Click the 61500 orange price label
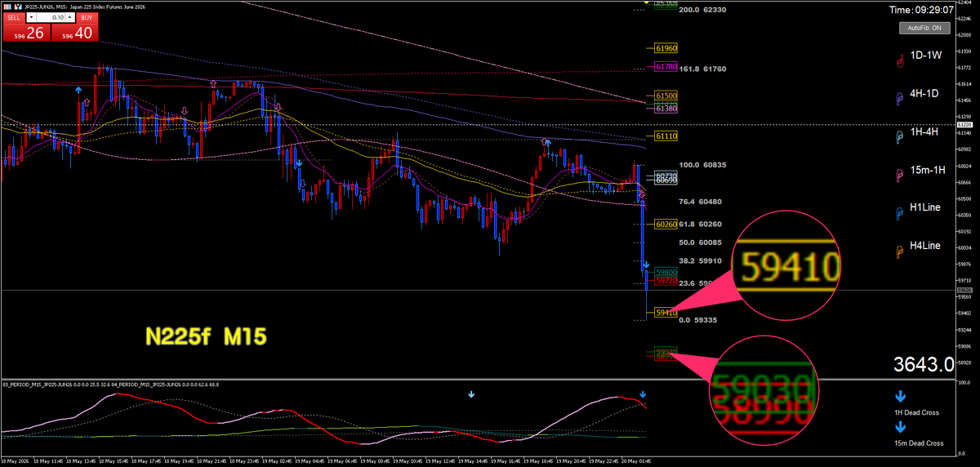 666,96
